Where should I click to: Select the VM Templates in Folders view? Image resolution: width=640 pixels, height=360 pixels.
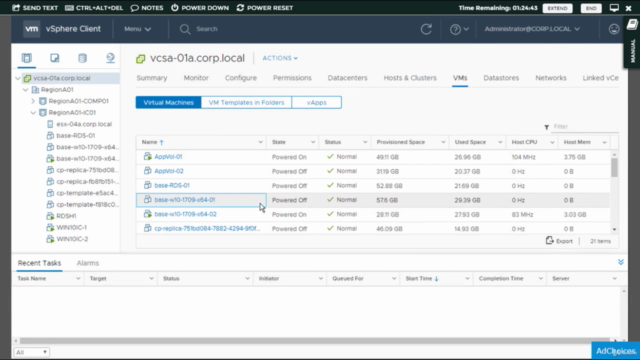tap(246, 102)
